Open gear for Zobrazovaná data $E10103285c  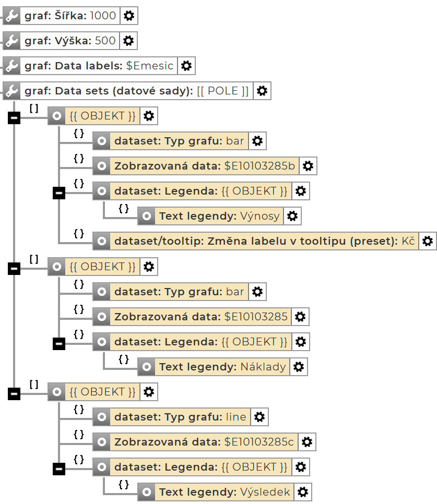(x=307, y=442)
